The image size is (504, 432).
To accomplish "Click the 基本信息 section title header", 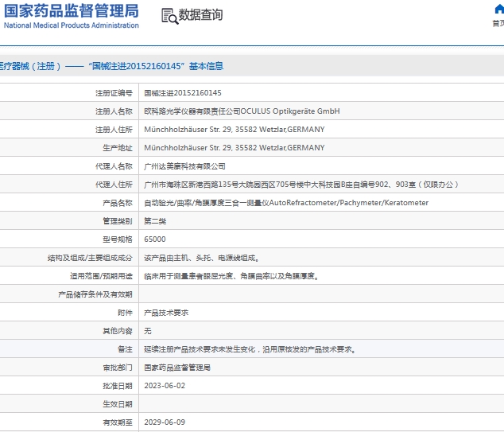I will click(206, 66).
